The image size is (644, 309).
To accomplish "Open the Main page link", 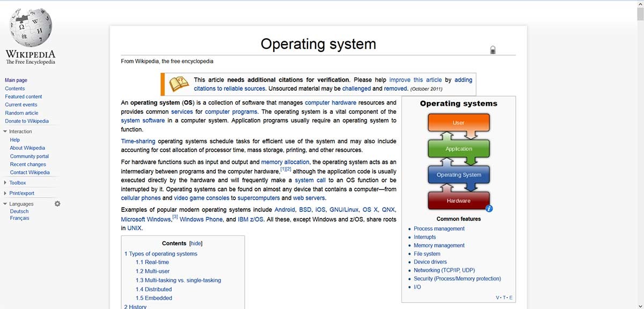I will [16, 80].
